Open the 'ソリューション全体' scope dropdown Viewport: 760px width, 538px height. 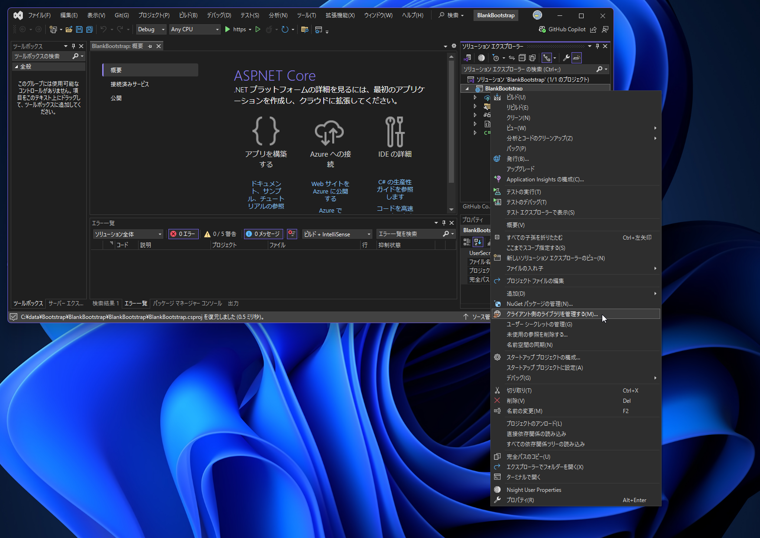(128, 234)
